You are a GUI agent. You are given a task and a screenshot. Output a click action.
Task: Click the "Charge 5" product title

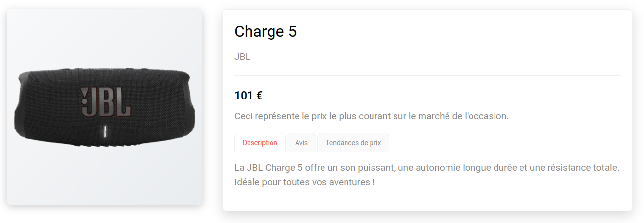pos(265,32)
